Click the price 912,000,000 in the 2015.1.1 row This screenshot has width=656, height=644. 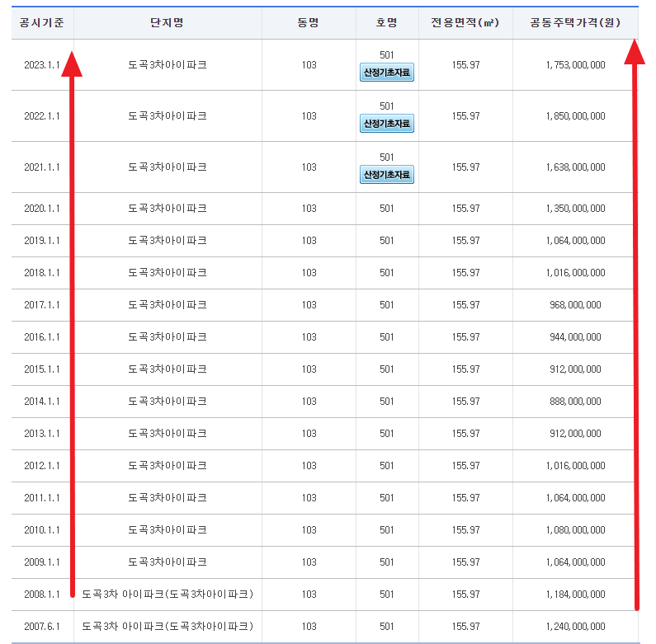point(576,369)
